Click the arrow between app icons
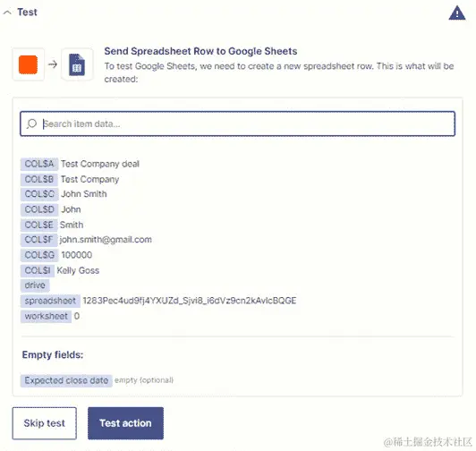 click(53, 64)
